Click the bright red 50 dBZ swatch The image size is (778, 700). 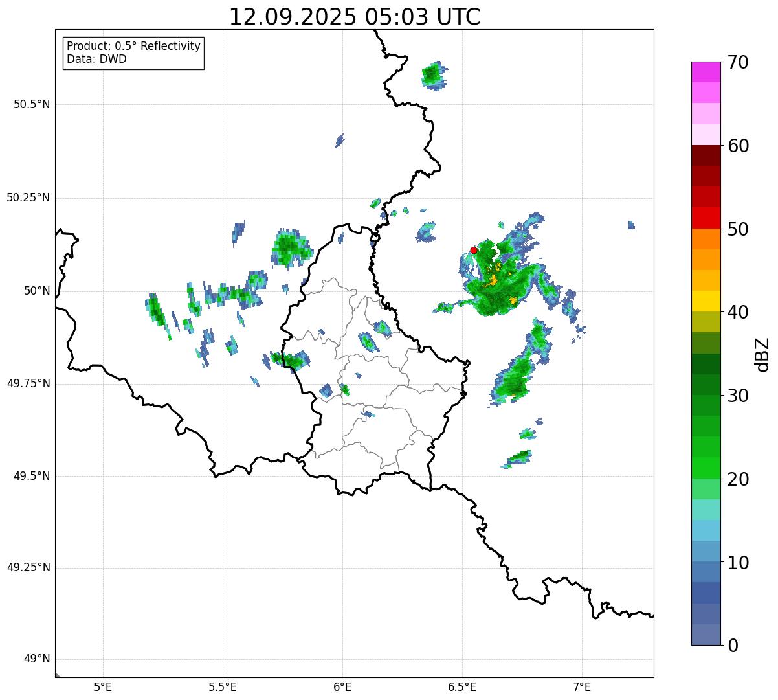[706, 218]
